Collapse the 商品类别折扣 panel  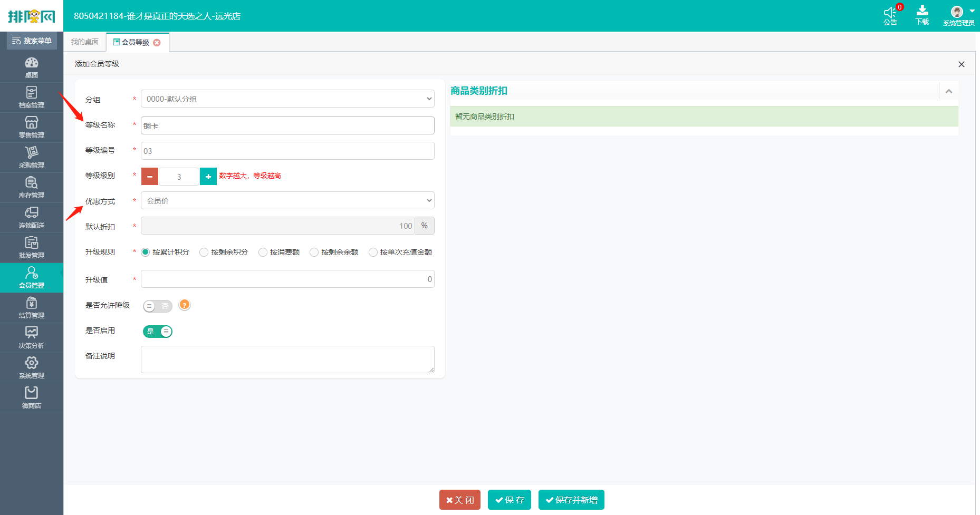click(x=949, y=91)
